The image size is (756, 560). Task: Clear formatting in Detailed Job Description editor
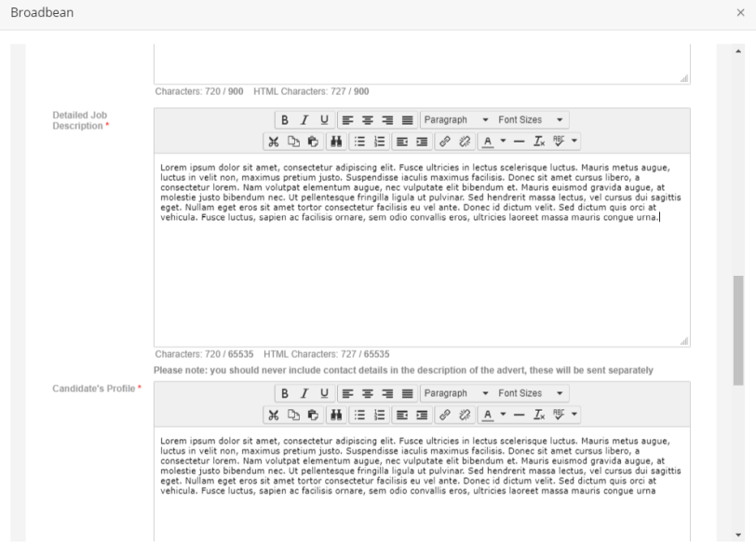(x=539, y=142)
